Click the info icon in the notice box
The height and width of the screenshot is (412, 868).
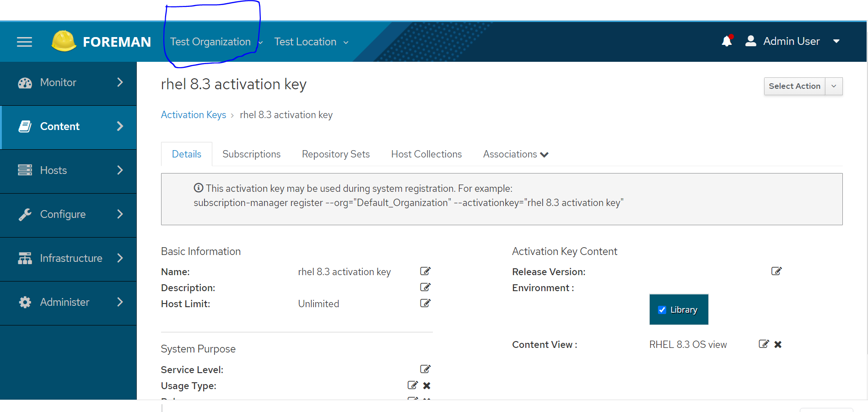coord(199,188)
